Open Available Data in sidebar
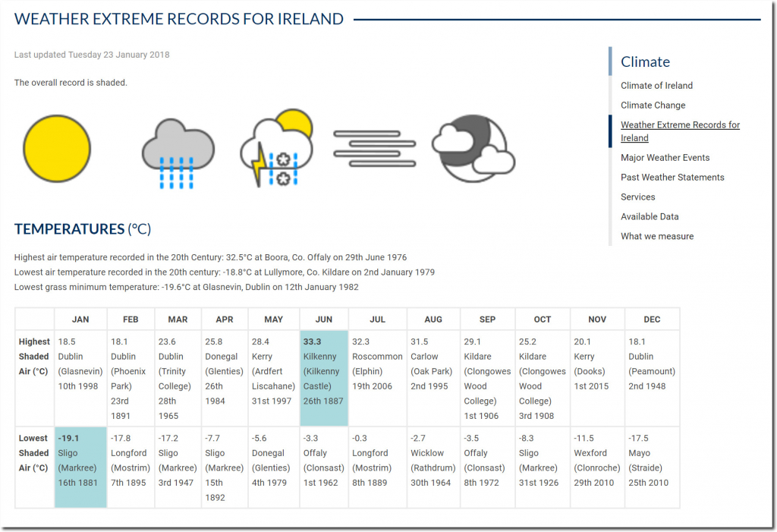The width and height of the screenshot is (777, 532). click(650, 216)
